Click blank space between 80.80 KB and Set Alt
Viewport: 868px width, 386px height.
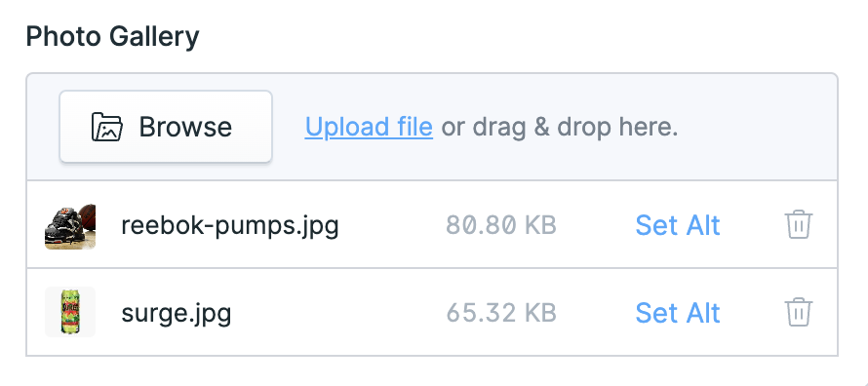[x=596, y=225]
